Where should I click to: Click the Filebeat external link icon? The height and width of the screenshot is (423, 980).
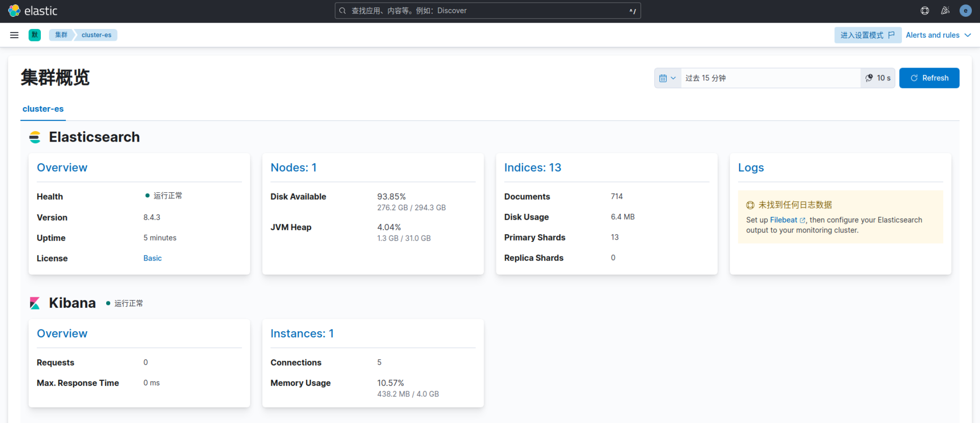tap(803, 220)
